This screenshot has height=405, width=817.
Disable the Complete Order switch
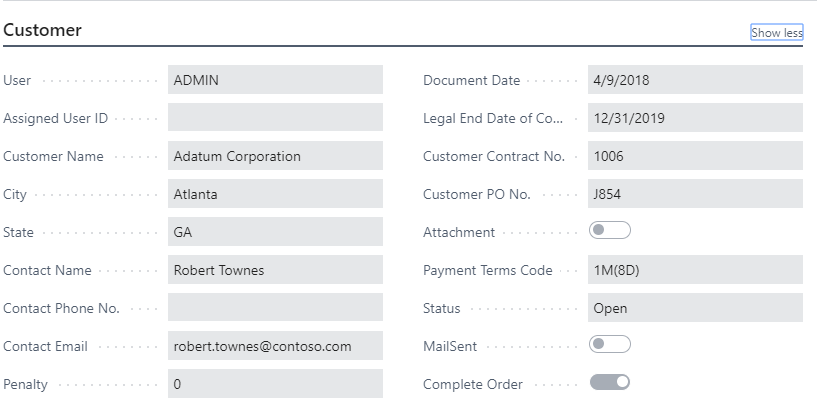click(x=610, y=382)
